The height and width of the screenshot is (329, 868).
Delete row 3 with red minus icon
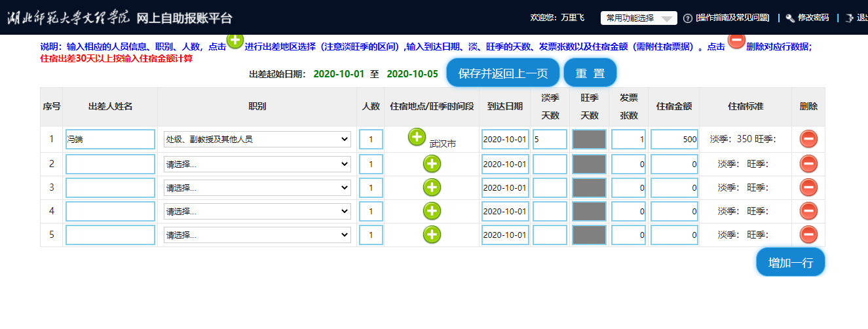pyautogui.click(x=808, y=187)
